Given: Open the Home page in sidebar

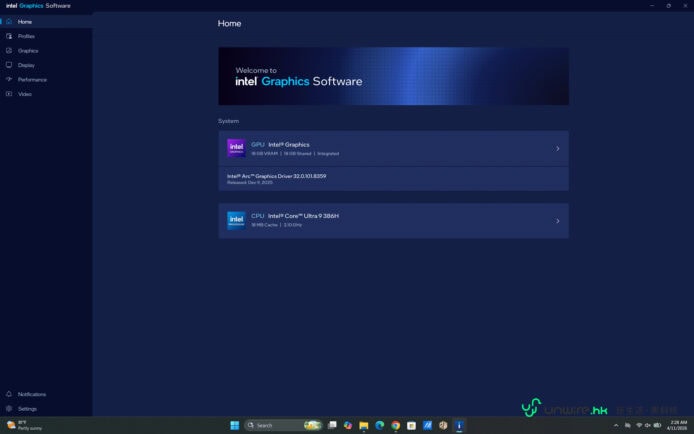Looking at the screenshot, I should 46,22.
